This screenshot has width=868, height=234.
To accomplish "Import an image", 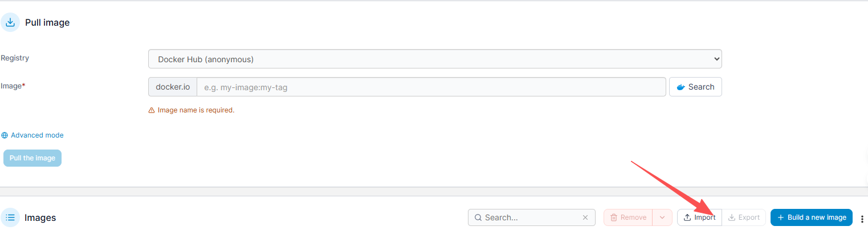I will 699,217.
